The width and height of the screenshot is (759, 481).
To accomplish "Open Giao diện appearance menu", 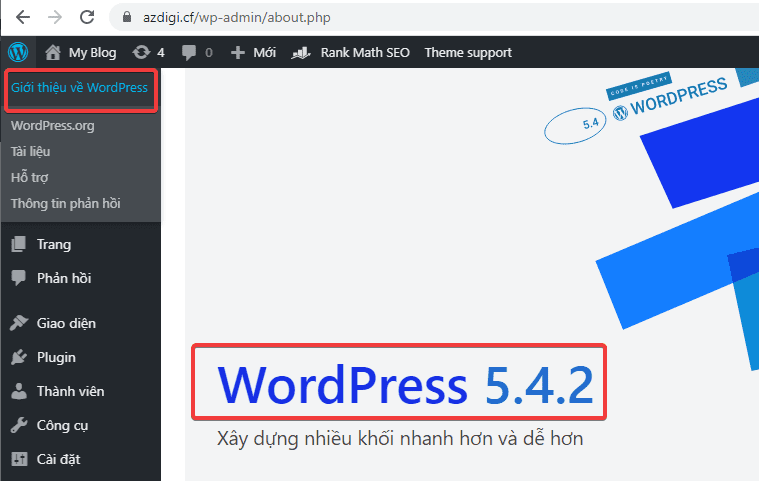I will coord(66,323).
